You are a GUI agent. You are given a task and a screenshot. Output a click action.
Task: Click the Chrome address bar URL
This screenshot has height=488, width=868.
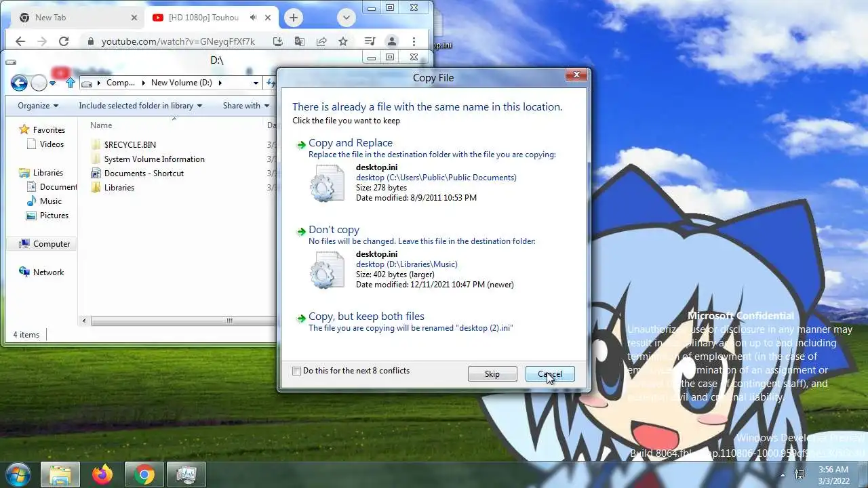click(x=178, y=41)
